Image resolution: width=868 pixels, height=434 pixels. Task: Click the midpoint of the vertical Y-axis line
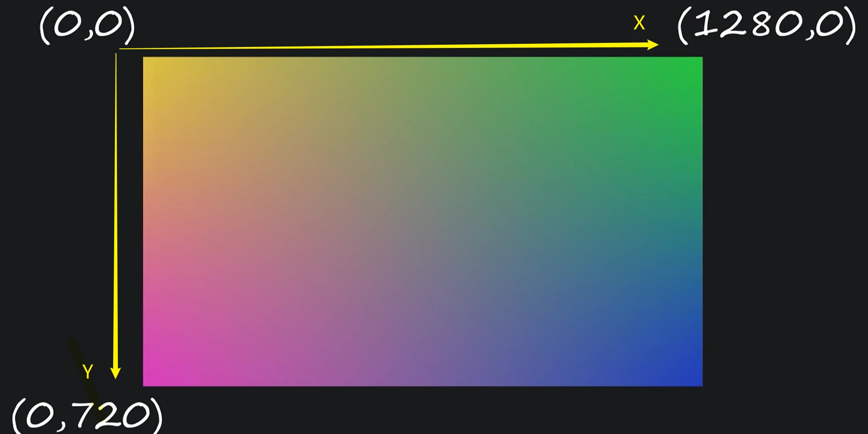click(116, 214)
